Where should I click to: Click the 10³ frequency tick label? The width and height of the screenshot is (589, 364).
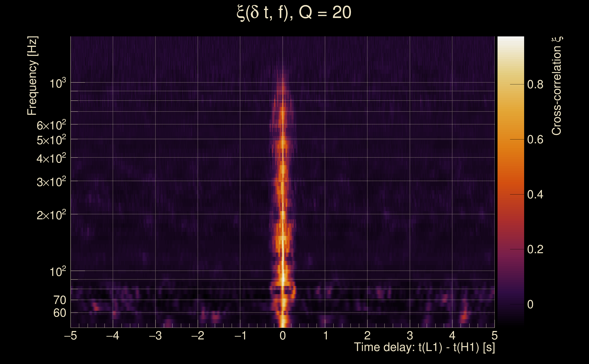pyautogui.click(x=57, y=83)
